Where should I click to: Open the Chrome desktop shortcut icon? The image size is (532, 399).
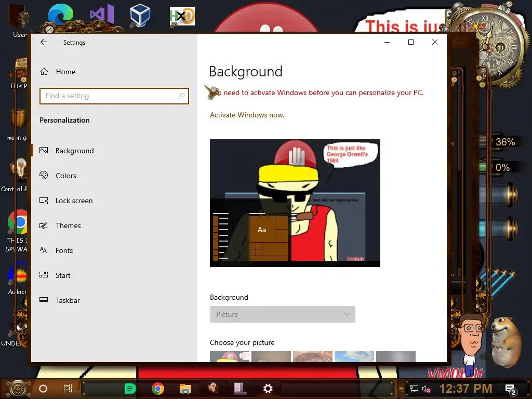(x=18, y=222)
